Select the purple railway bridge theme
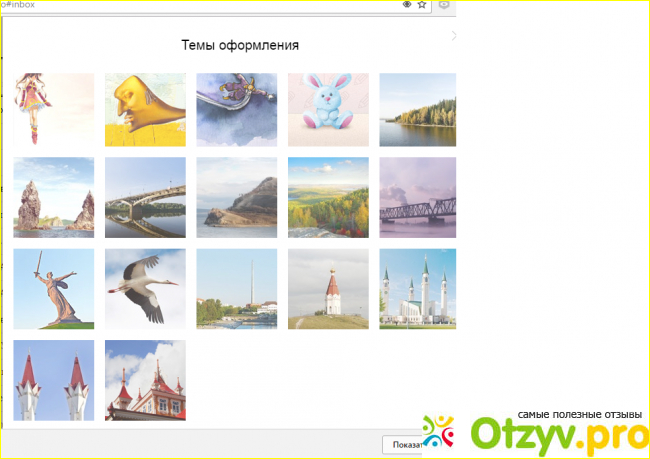 417,197
